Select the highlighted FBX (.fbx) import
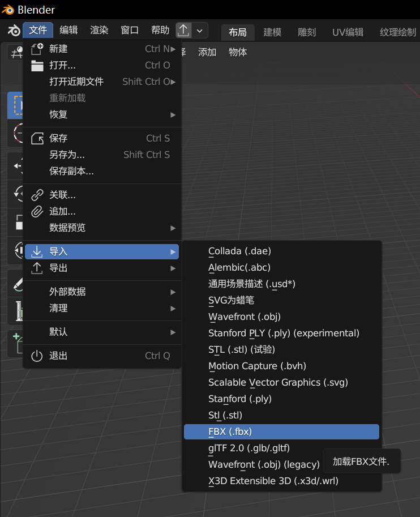The height and width of the screenshot is (517, 420). [x=281, y=431]
